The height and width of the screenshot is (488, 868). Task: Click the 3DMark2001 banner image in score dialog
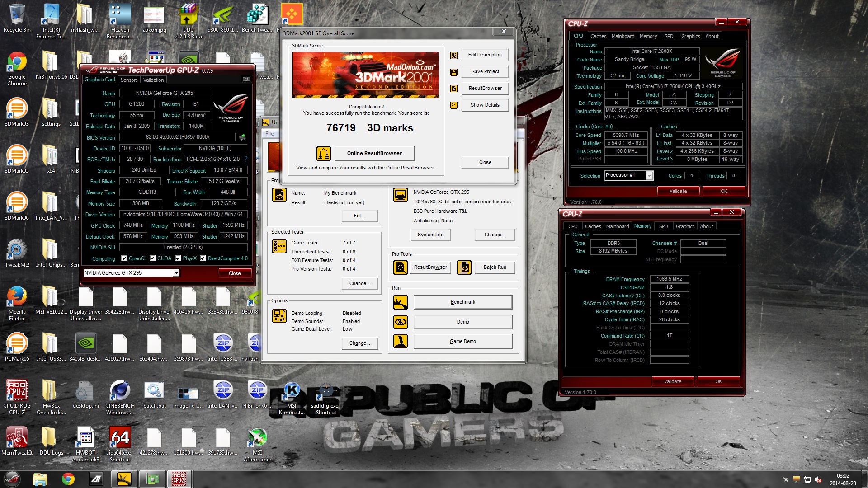[366, 75]
